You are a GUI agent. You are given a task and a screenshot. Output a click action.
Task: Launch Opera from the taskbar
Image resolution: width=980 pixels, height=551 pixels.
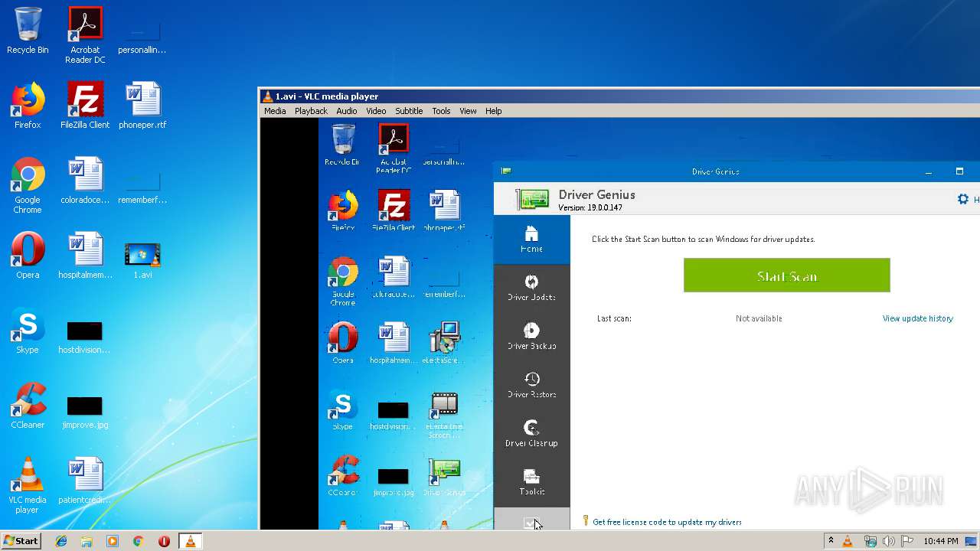click(164, 541)
